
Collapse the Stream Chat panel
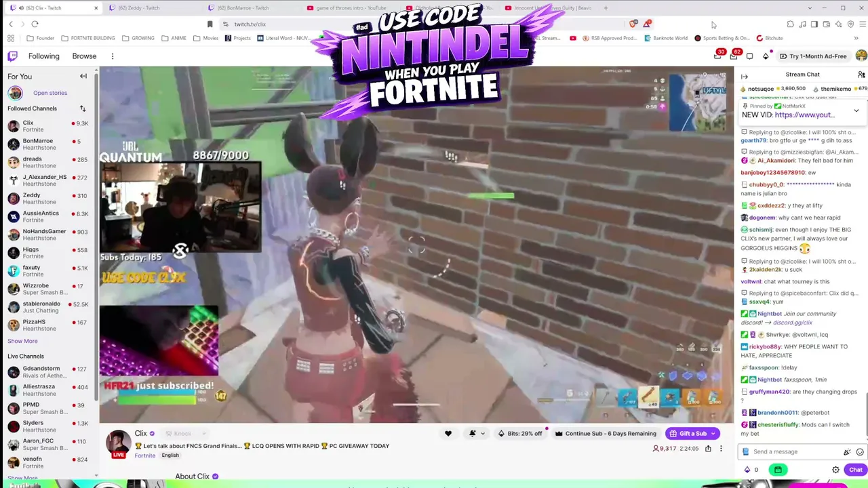pos(745,77)
